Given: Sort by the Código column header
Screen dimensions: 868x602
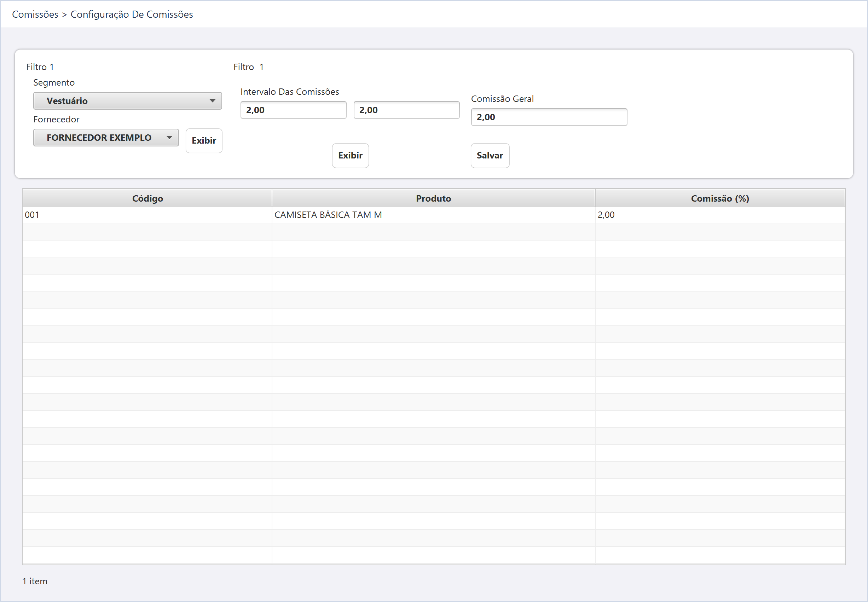Looking at the screenshot, I should [x=147, y=198].
